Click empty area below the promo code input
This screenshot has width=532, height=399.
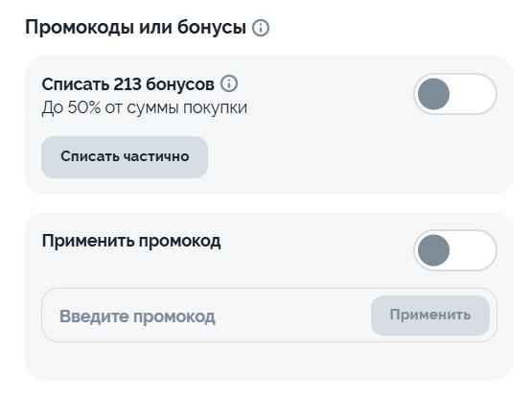[x=269, y=361]
